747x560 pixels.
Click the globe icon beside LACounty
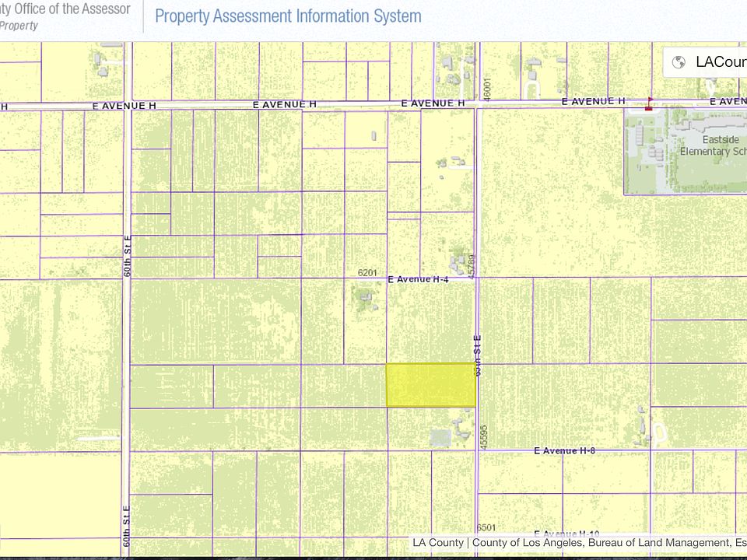pyautogui.click(x=679, y=62)
